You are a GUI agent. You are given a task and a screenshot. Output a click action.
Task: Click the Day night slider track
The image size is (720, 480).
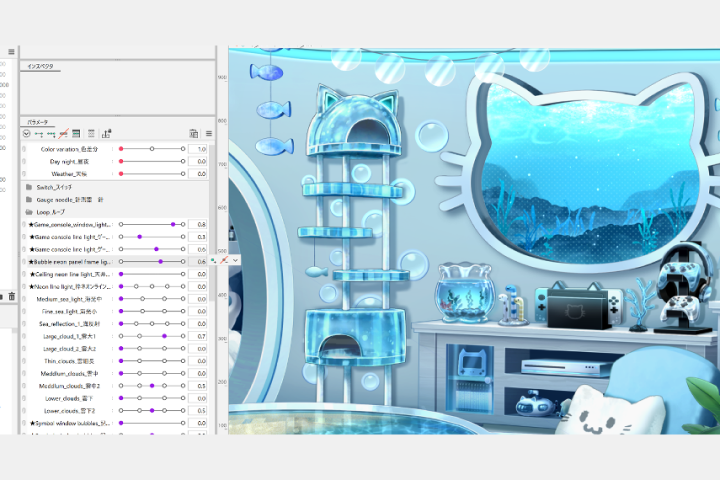[x=152, y=161]
